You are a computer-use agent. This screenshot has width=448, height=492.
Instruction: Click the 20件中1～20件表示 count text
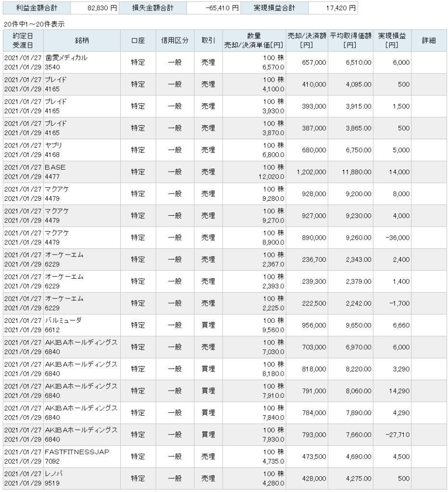click(x=34, y=24)
